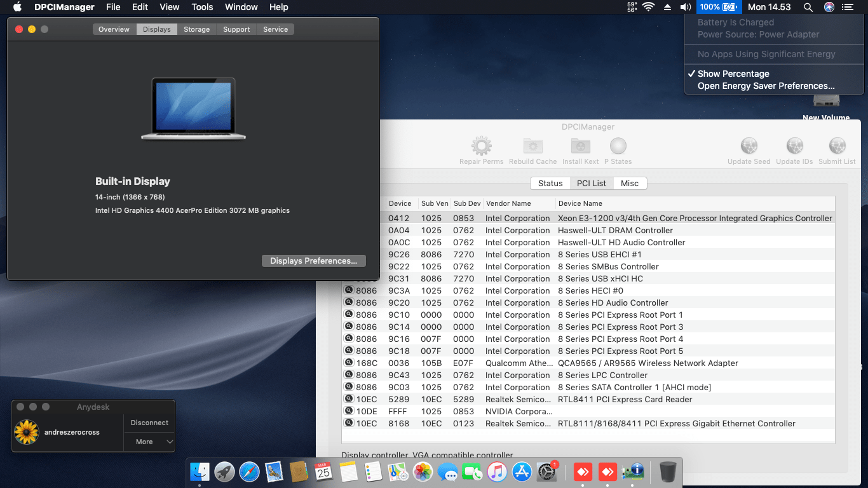Click the MacBook display image in About This Mac
The width and height of the screenshot is (868, 488).
(193, 108)
